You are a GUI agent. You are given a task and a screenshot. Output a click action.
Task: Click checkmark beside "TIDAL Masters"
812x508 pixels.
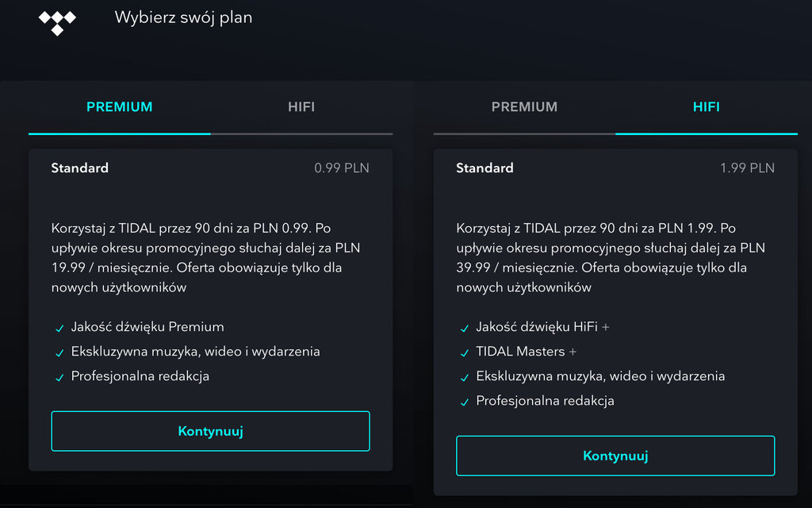pyautogui.click(x=465, y=352)
